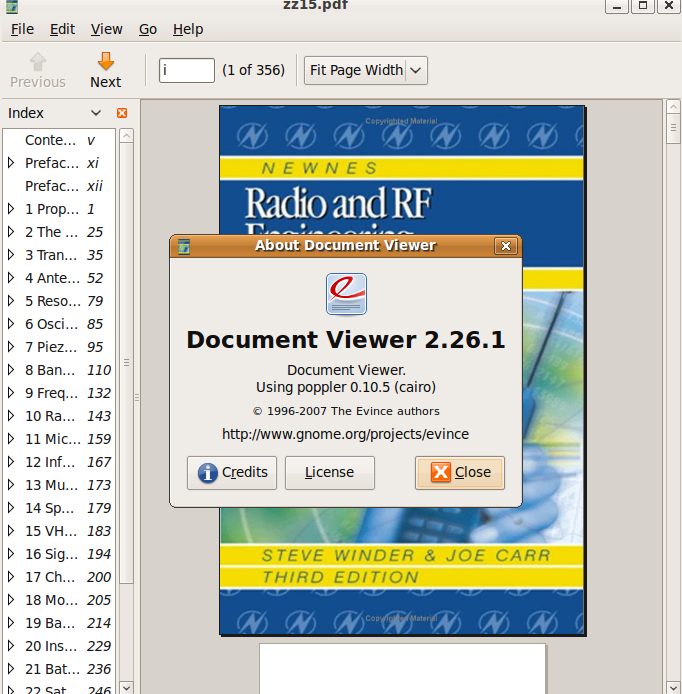Expand chapter 4 Ante... tree node
The width and height of the screenshot is (682, 694).
click(x=12, y=278)
